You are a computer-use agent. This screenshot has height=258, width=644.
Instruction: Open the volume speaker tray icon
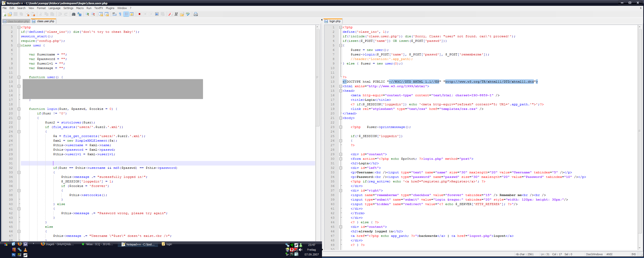coord(300,250)
